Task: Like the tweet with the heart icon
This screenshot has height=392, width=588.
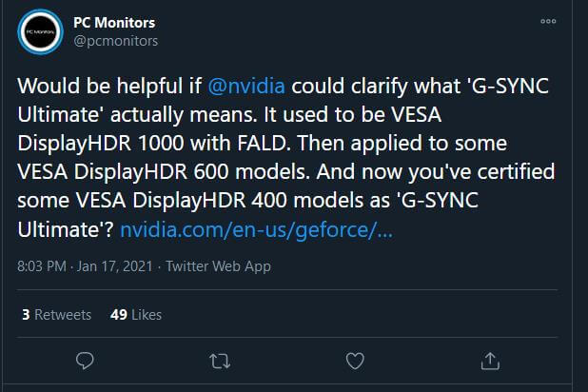Action: pos(355,361)
